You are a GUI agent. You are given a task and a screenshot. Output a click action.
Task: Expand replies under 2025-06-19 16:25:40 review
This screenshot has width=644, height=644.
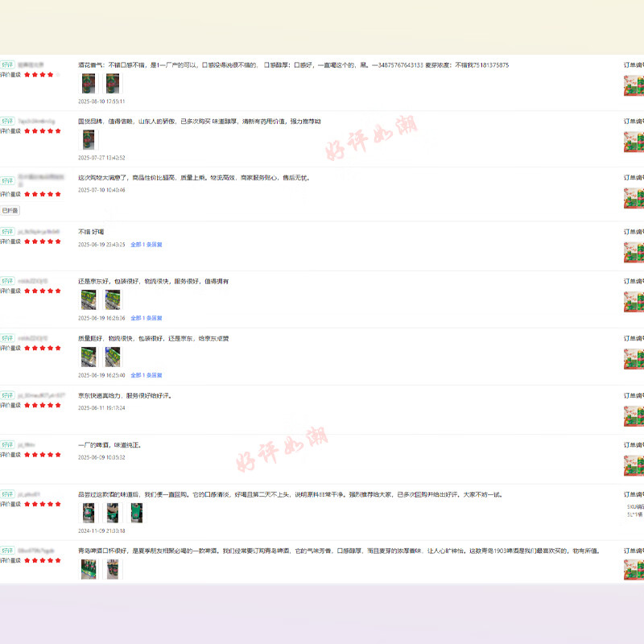[x=147, y=375]
